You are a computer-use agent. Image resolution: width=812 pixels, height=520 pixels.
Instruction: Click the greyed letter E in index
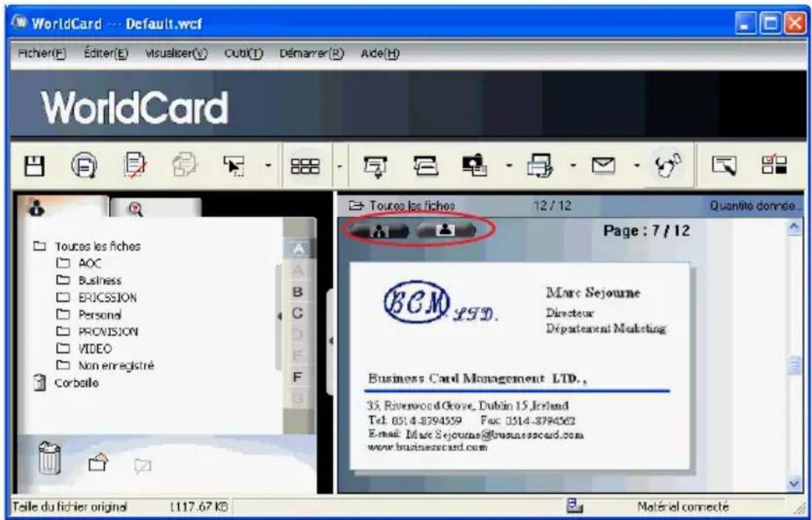point(298,356)
